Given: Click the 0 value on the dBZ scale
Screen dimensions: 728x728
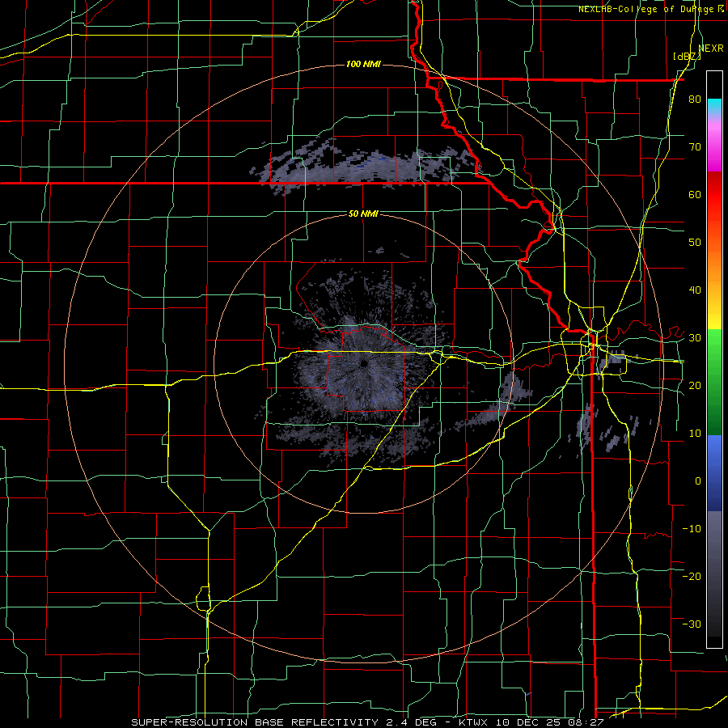Looking at the screenshot, I should coord(698,481).
